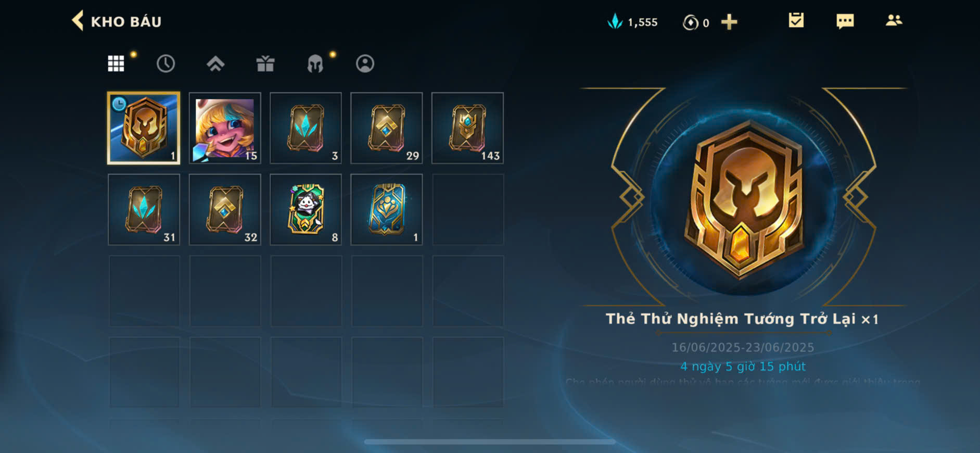Select the blue ornate card with 1
The image size is (980, 453).
coord(387,209)
